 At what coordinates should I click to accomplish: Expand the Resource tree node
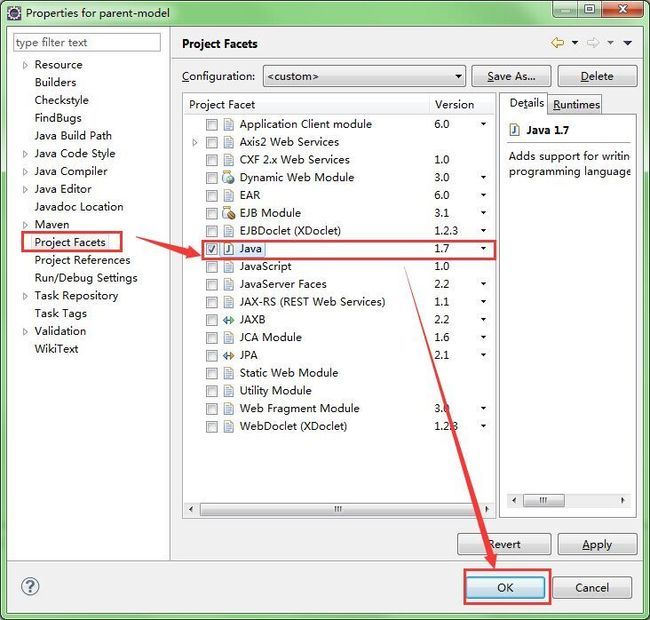point(25,65)
